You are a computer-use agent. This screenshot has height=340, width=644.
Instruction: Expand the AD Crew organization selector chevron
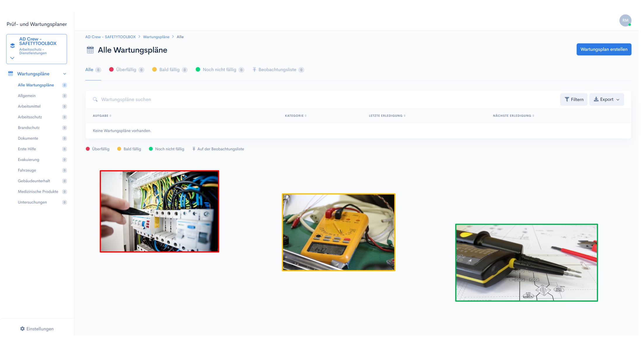click(12, 58)
